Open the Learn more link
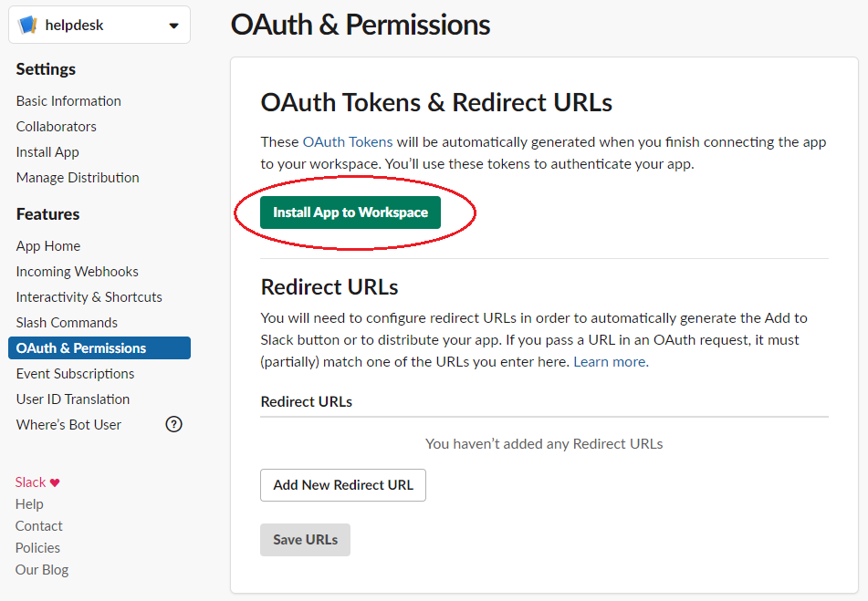868x601 pixels. tap(610, 362)
